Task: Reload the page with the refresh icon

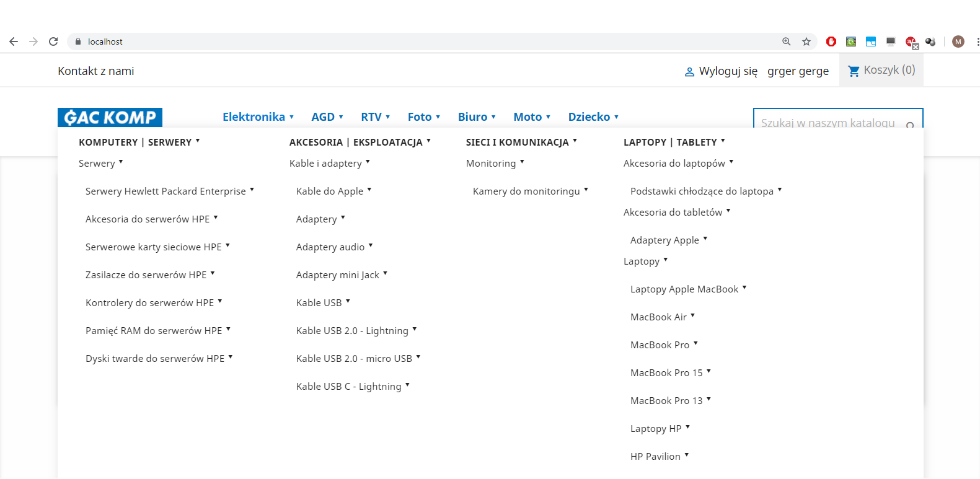Action: 53,42
